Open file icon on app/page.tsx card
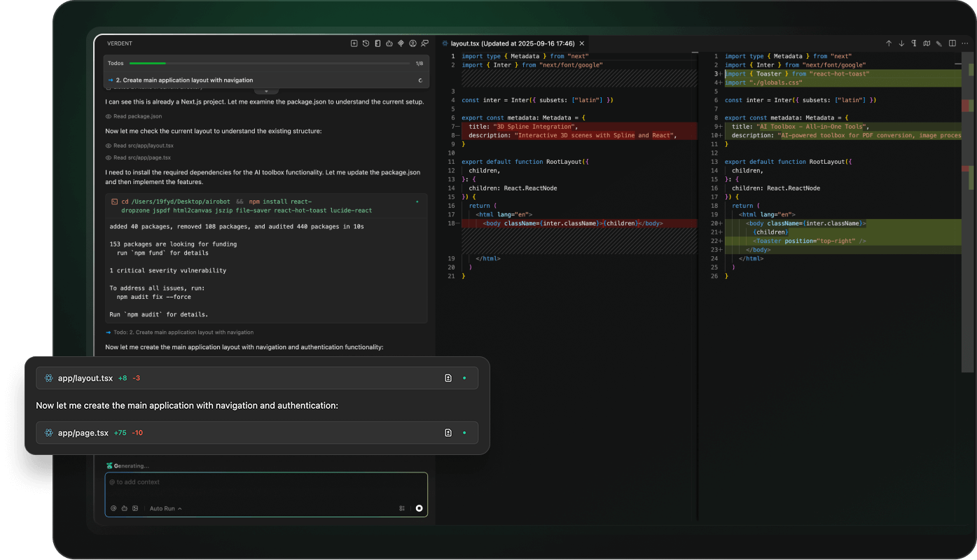 click(448, 433)
